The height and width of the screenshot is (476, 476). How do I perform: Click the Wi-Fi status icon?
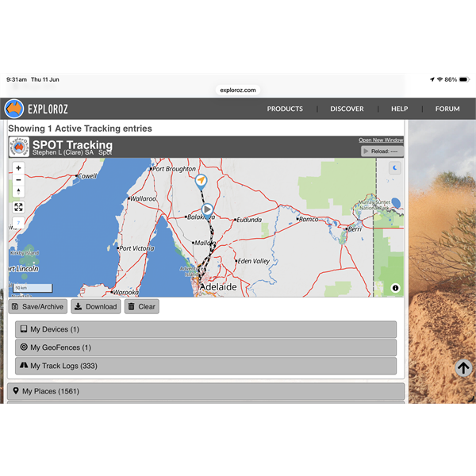[440, 79]
